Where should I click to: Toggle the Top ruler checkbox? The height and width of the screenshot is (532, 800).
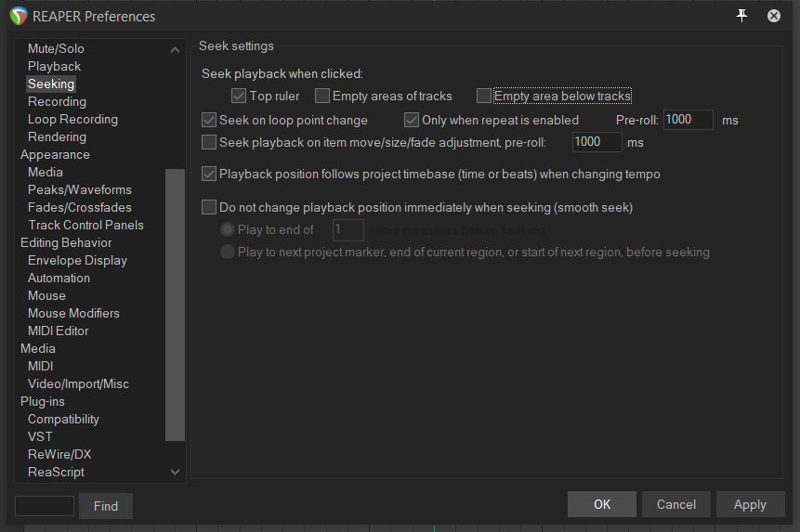(239, 96)
